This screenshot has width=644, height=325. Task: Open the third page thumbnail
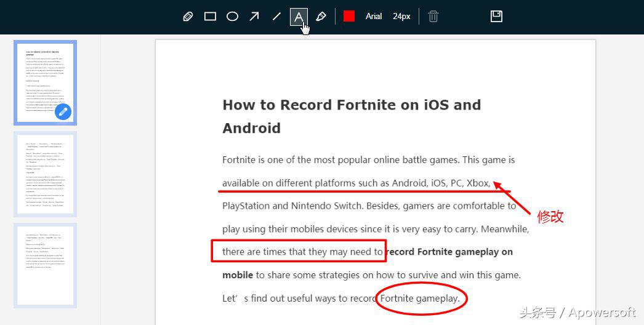pos(45,265)
